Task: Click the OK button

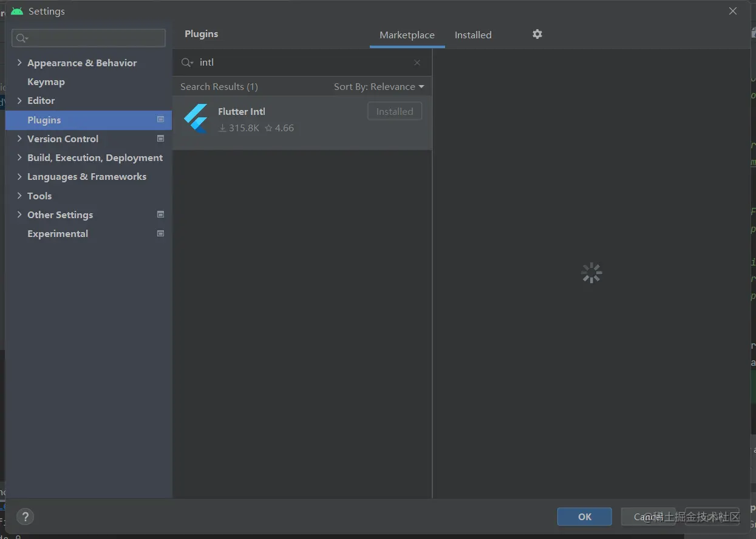Action: [x=584, y=517]
